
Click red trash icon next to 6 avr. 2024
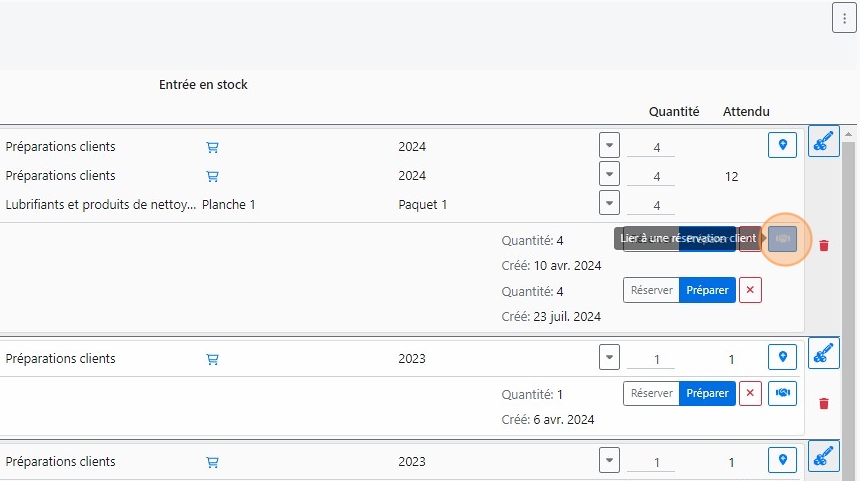pyautogui.click(x=824, y=403)
